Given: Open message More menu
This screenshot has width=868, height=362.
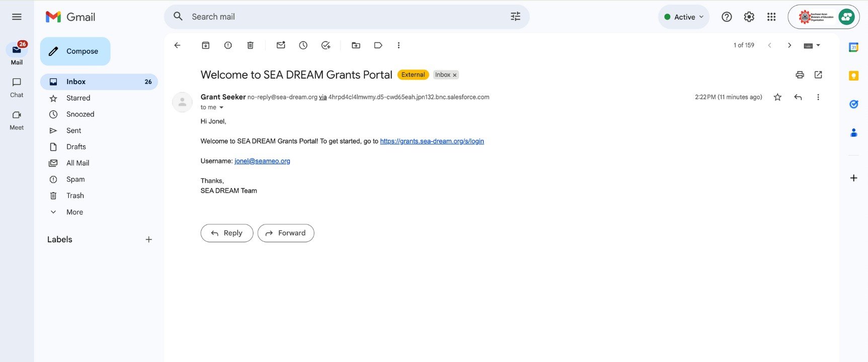Looking at the screenshot, I should click(818, 97).
